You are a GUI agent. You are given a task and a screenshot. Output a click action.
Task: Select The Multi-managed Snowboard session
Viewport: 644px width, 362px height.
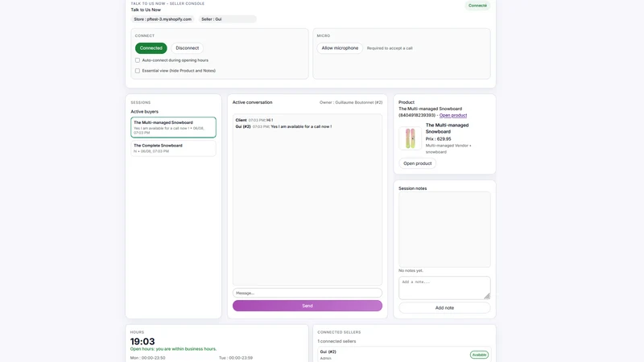coord(173,127)
